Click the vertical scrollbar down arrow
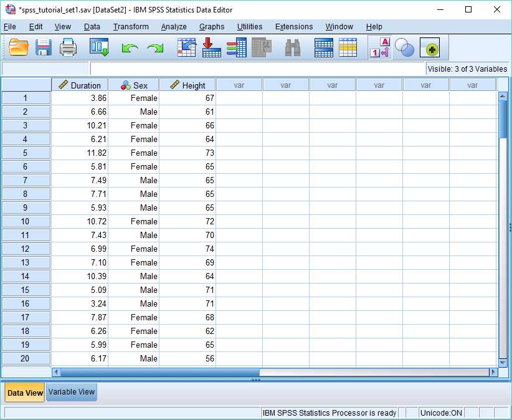The width and height of the screenshot is (512, 420). pos(503,362)
